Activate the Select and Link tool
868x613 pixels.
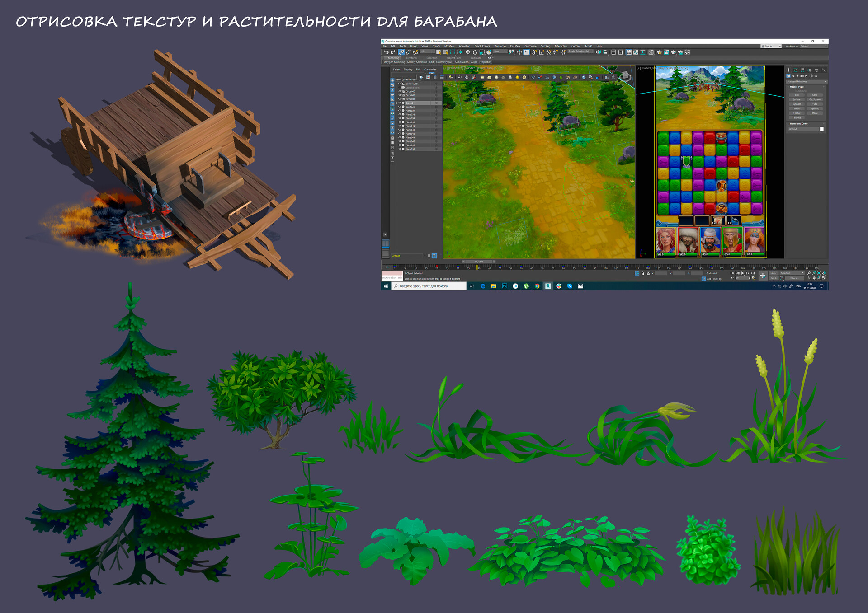point(401,52)
